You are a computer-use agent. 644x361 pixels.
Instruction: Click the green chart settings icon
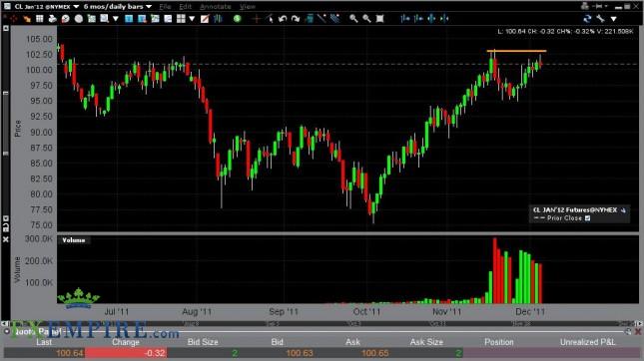point(92,19)
